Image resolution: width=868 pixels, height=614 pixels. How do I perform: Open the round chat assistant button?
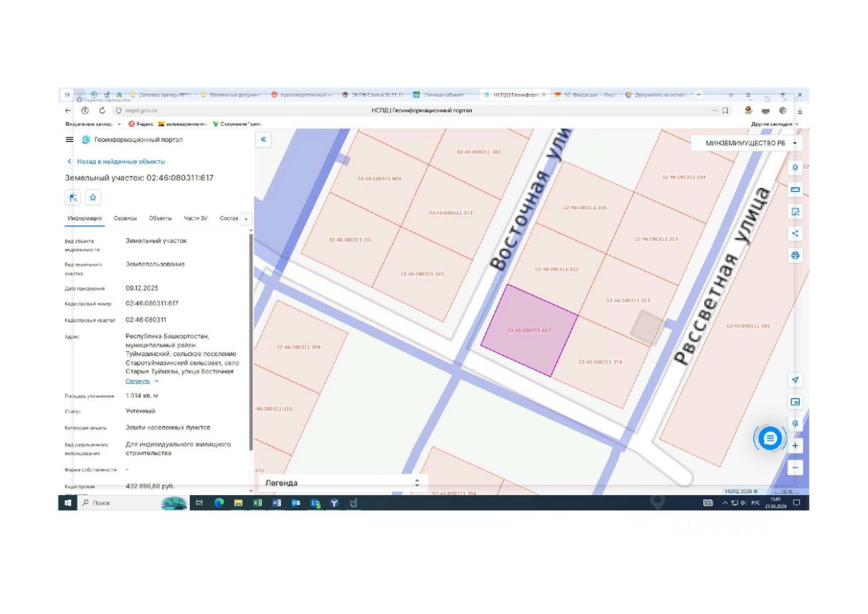770,438
